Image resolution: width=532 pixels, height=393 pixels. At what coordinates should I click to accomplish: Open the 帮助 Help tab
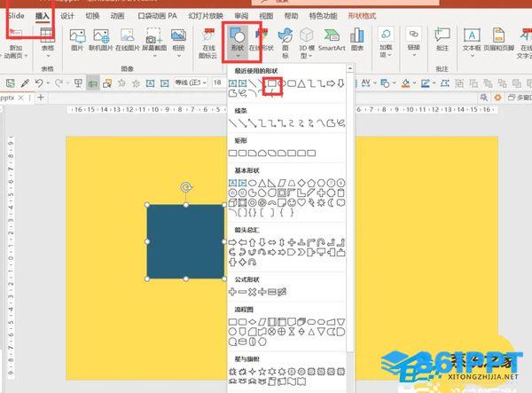[x=291, y=16]
